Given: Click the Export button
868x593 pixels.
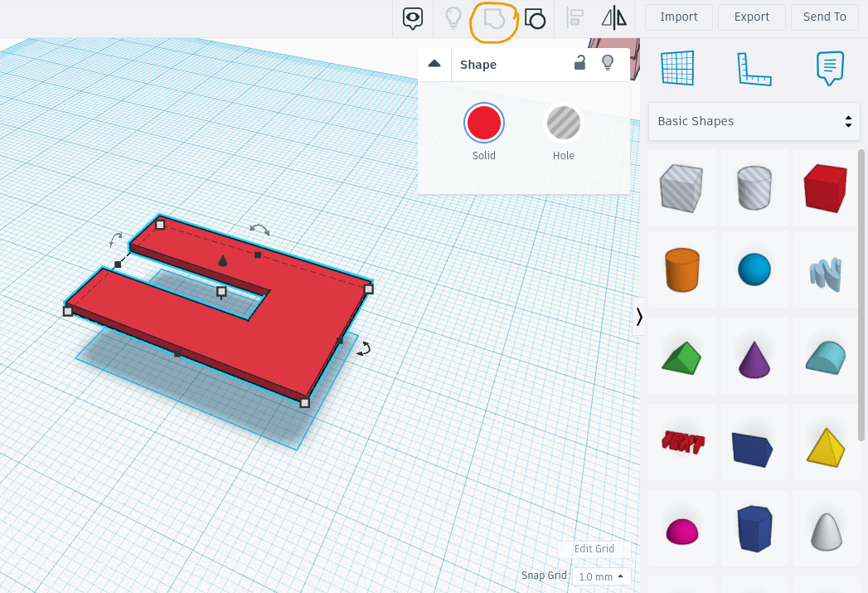Looking at the screenshot, I should [751, 17].
